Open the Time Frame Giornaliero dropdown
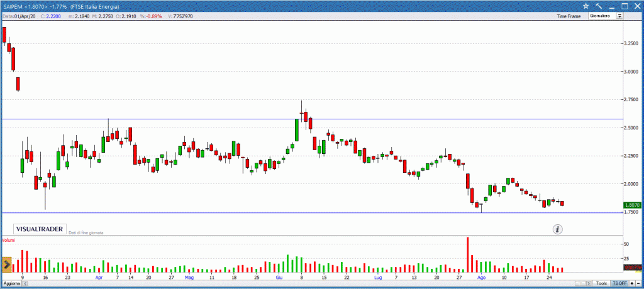The width and height of the screenshot is (644, 289). coord(606,16)
